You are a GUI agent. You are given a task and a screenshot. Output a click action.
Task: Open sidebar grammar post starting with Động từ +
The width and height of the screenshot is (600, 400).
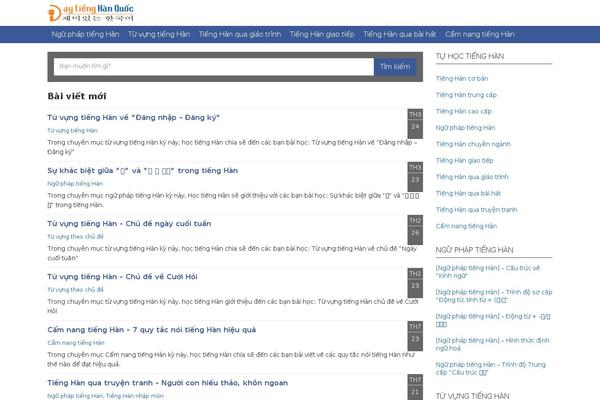[493, 320]
